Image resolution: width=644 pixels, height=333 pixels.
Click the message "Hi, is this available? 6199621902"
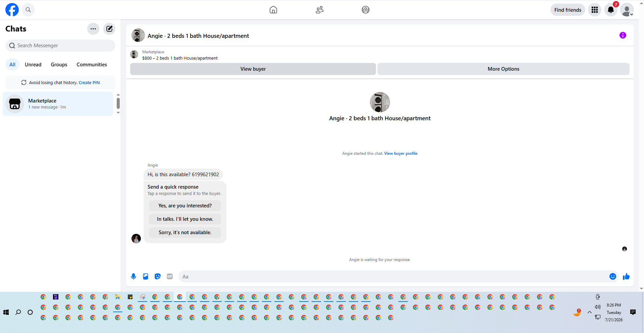pos(183,175)
